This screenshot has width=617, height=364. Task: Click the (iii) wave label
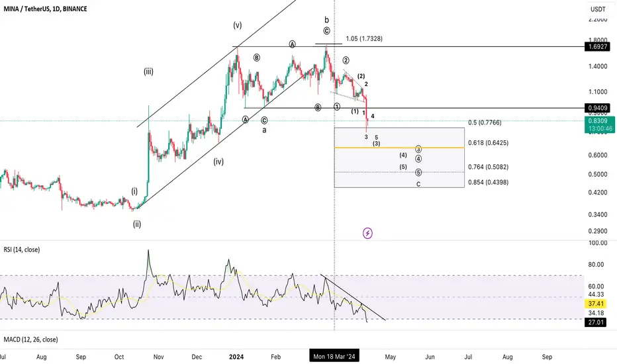[148, 71]
